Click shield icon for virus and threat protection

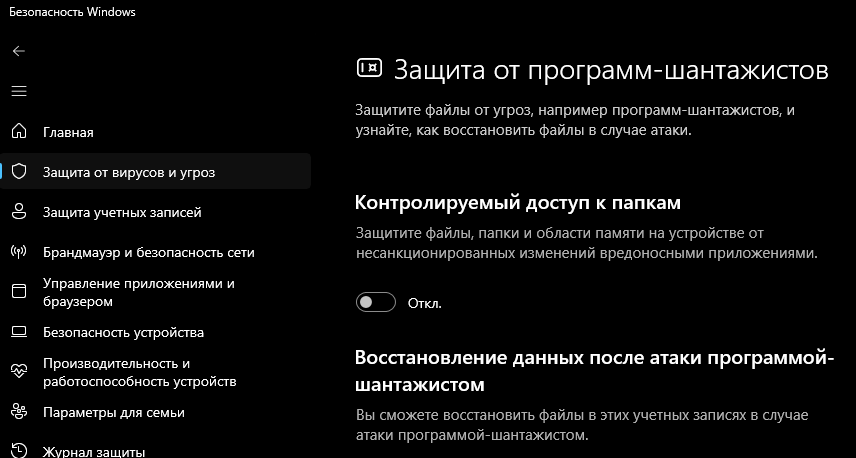(x=19, y=172)
